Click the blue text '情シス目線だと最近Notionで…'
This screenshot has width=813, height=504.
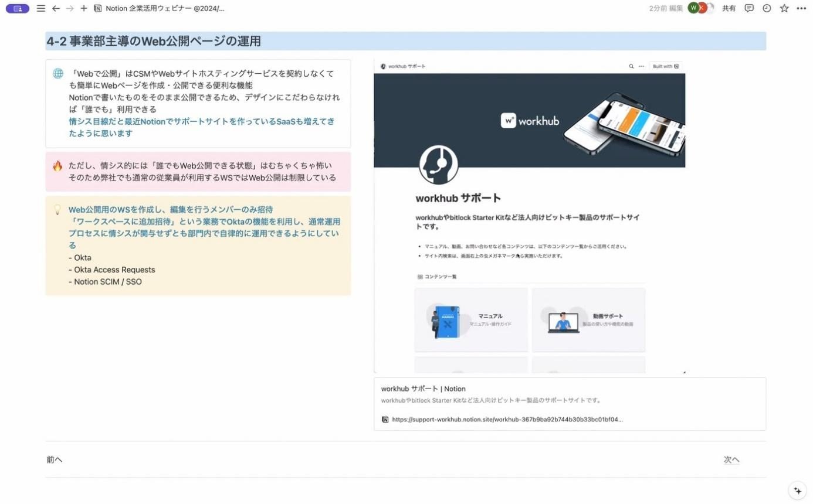click(x=201, y=127)
